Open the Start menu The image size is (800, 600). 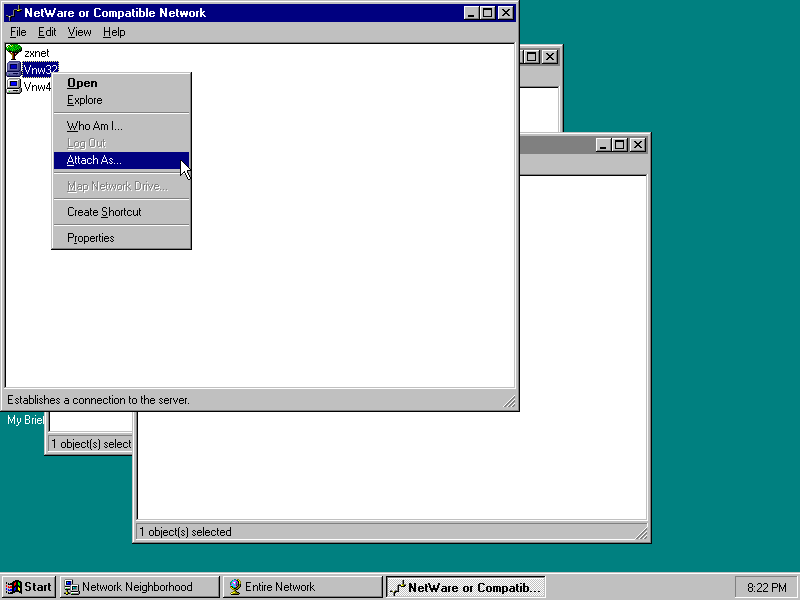29,587
